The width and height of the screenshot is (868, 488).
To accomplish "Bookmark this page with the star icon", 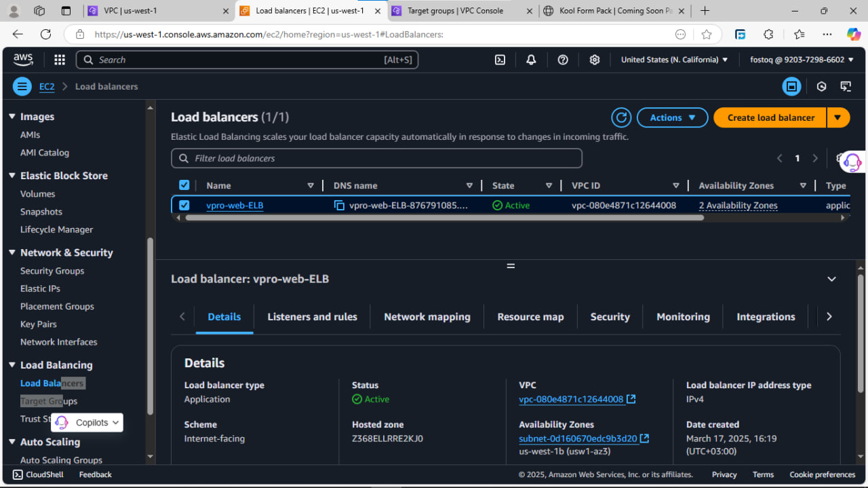I will [707, 34].
